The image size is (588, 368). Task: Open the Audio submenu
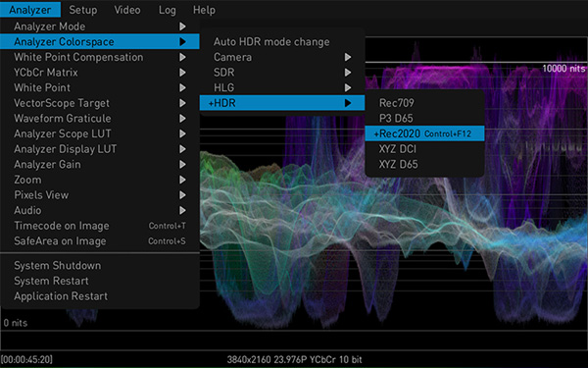[99, 210]
